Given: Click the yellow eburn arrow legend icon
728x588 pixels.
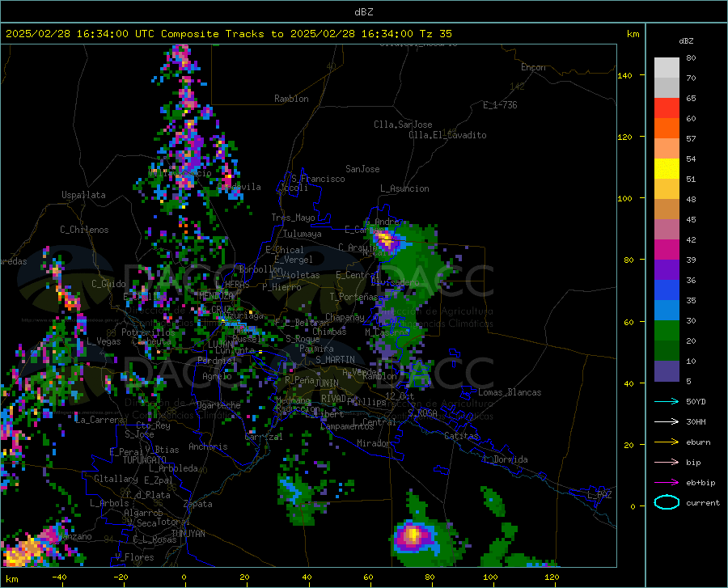Looking at the screenshot, I should pos(667,442).
